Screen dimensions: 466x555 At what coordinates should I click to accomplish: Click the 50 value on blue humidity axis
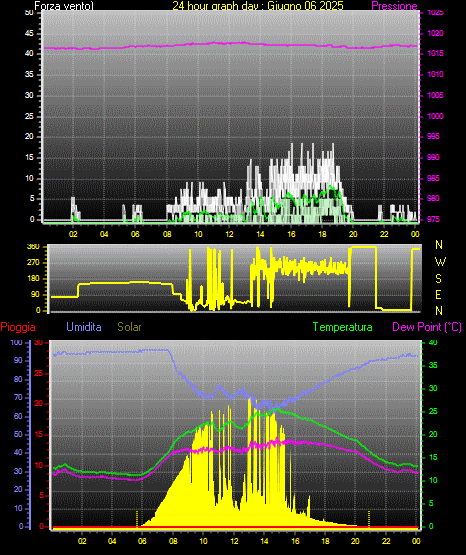click(x=18, y=434)
